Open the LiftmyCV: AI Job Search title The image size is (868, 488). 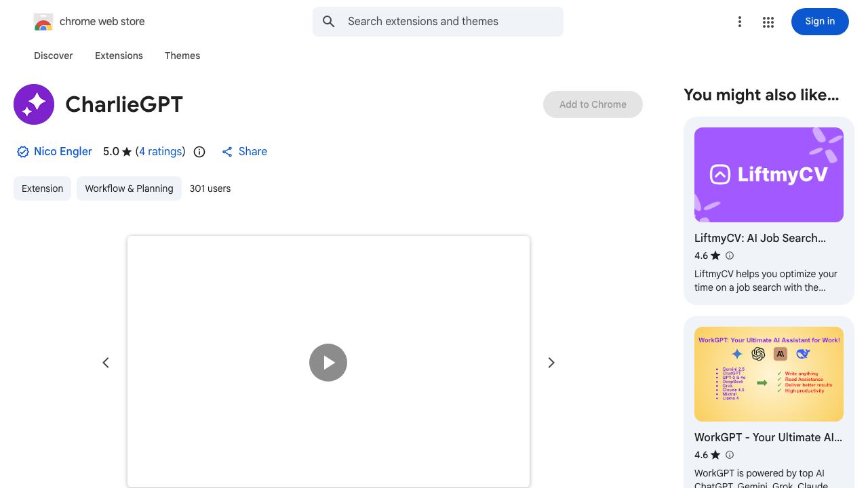click(760, 238)
